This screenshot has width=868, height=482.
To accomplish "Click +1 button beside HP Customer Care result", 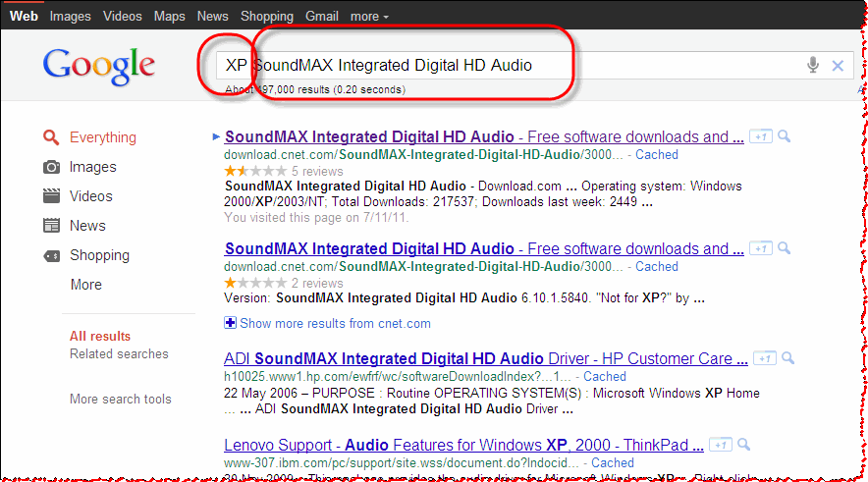I will tap(766, 358).
